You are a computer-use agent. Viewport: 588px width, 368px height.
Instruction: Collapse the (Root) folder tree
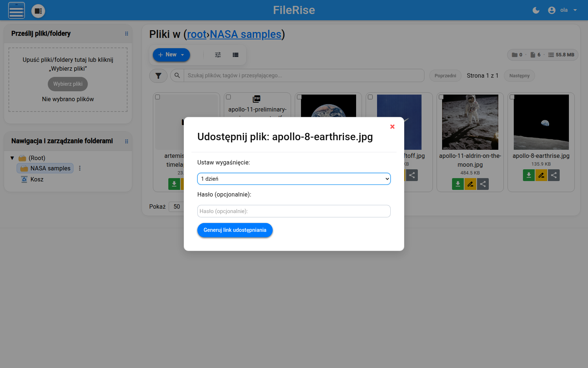tap(12, 158)
